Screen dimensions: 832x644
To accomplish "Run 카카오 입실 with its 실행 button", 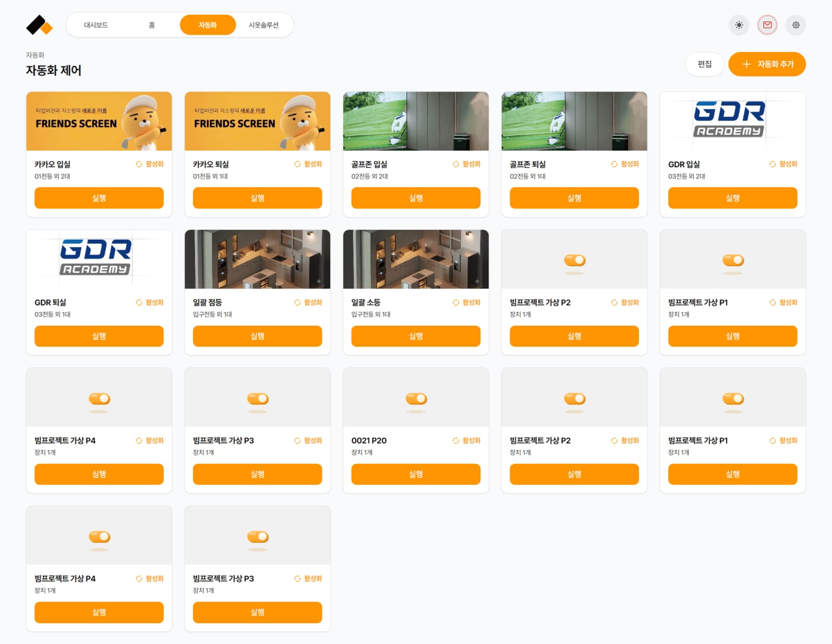I will pyautogui.click(x=99, y=198).
